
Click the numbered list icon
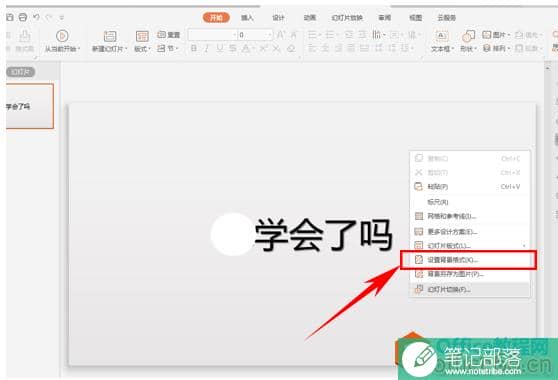(x=329, y=35)
